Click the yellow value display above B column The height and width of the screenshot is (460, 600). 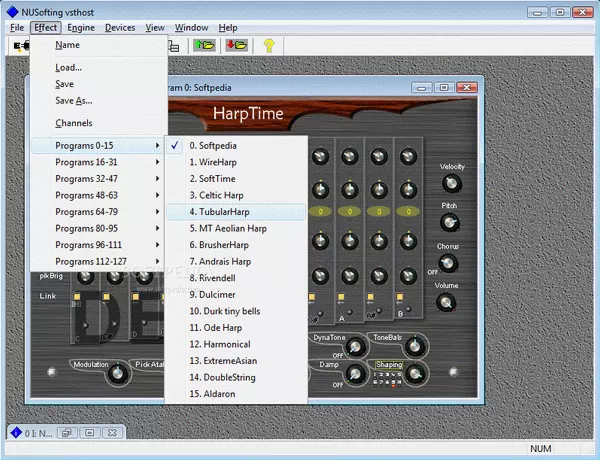pyautogui.click(x=407, y=212)
